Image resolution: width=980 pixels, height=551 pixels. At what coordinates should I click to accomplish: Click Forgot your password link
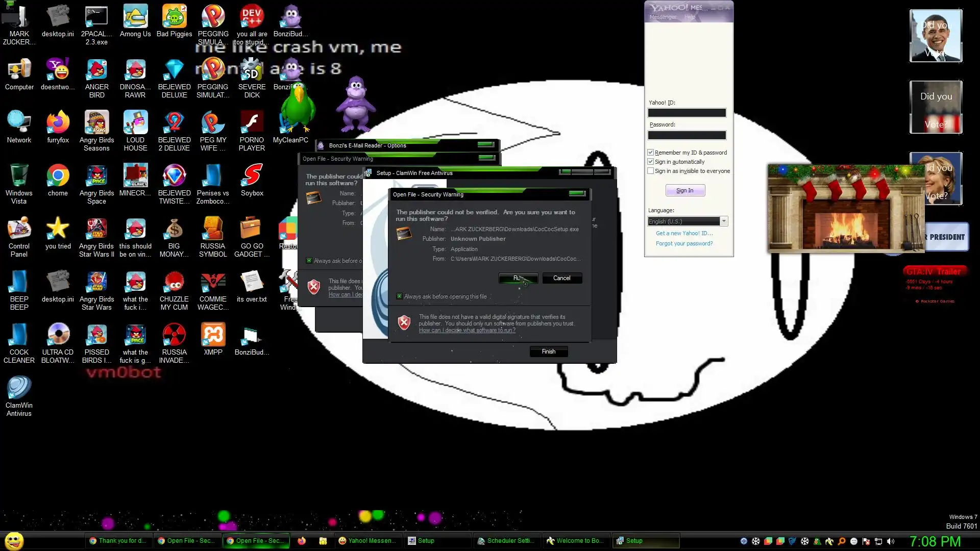684,243
